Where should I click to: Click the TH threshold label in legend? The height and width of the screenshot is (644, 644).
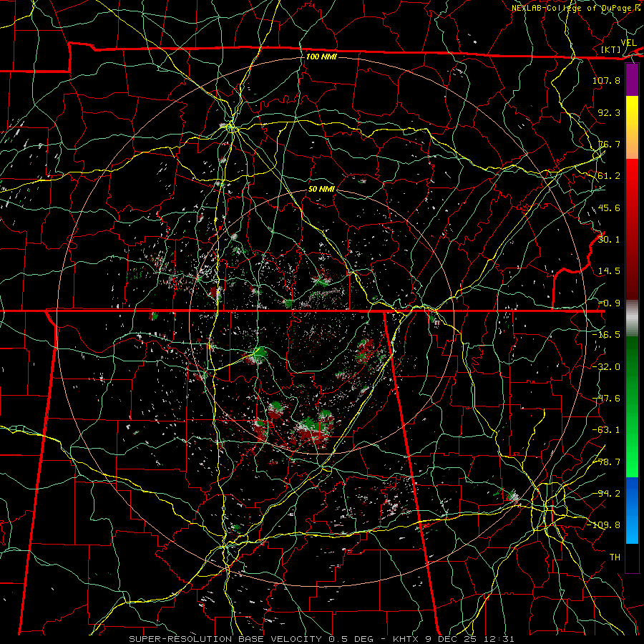tap(615, 557)
